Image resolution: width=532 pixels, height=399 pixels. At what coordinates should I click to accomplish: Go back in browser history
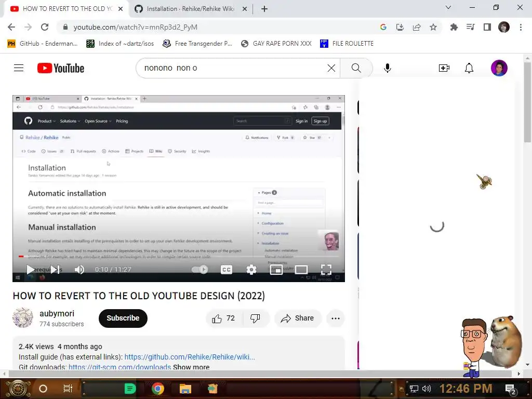pyautogui.click(x=11, y=27)
